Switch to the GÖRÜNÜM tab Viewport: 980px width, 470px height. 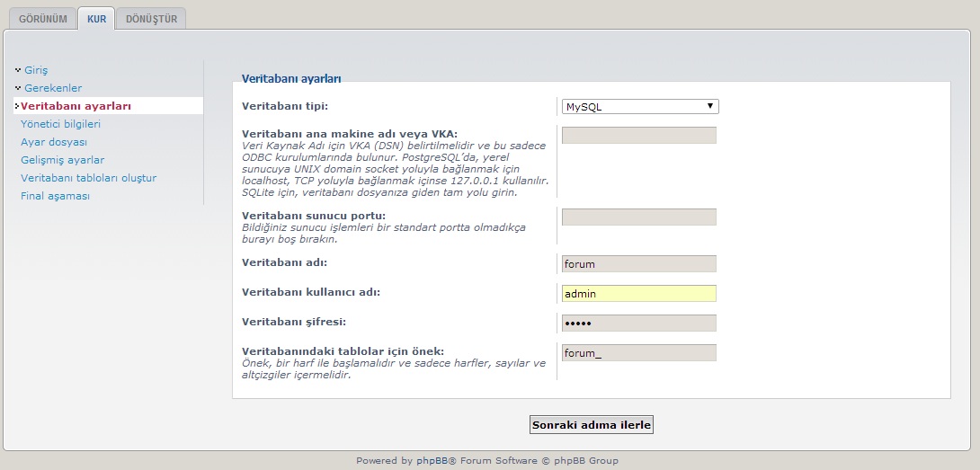click(x=42, y=19)
